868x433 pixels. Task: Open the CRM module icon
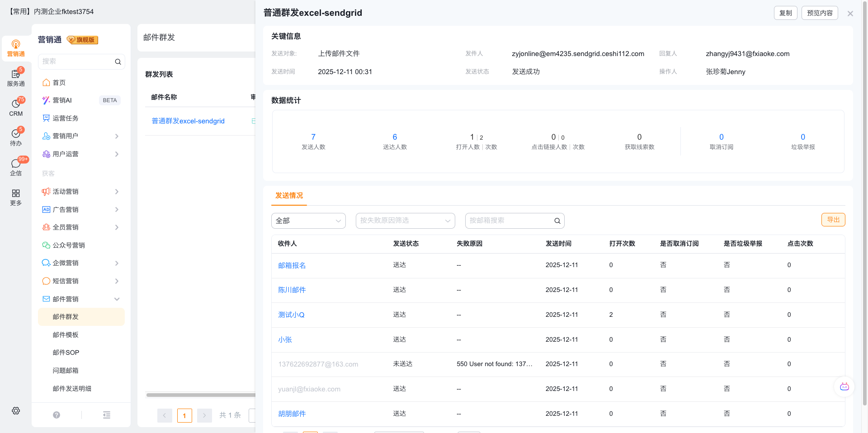coord(16,107)
